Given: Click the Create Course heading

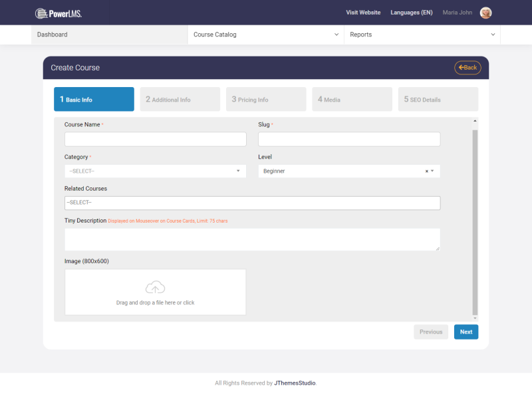Looking at the screenshot, I should (75, 68).
